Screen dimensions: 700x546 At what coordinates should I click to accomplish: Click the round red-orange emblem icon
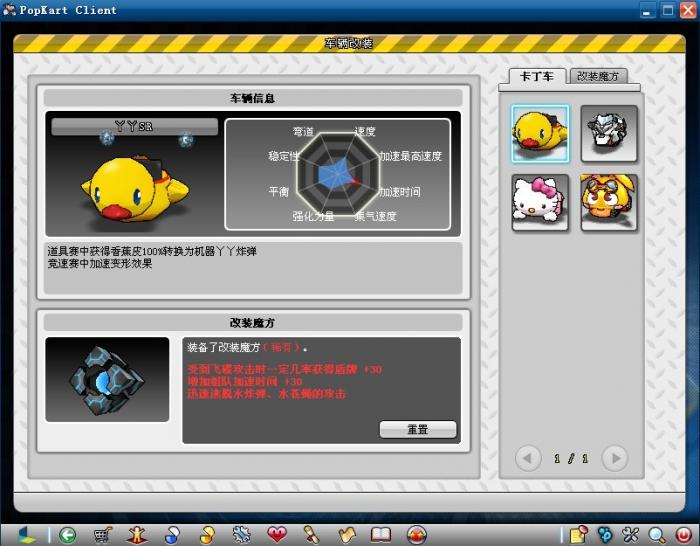417,534
